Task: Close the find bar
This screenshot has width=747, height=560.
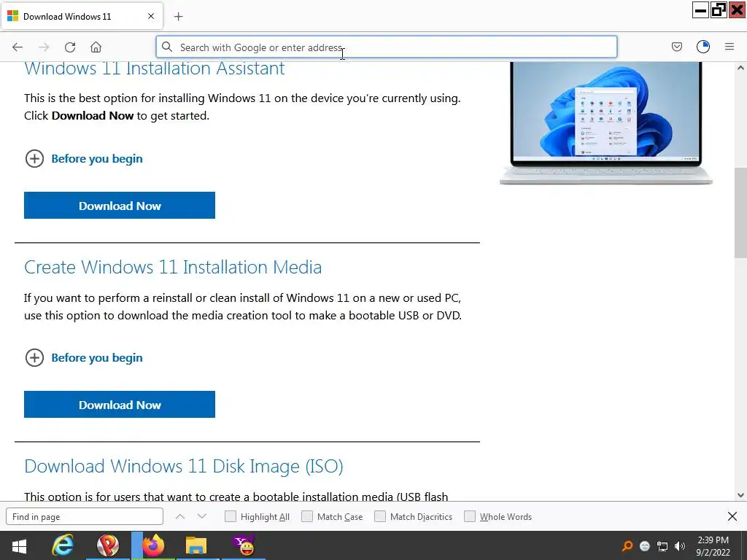Action: pos(732,516)
